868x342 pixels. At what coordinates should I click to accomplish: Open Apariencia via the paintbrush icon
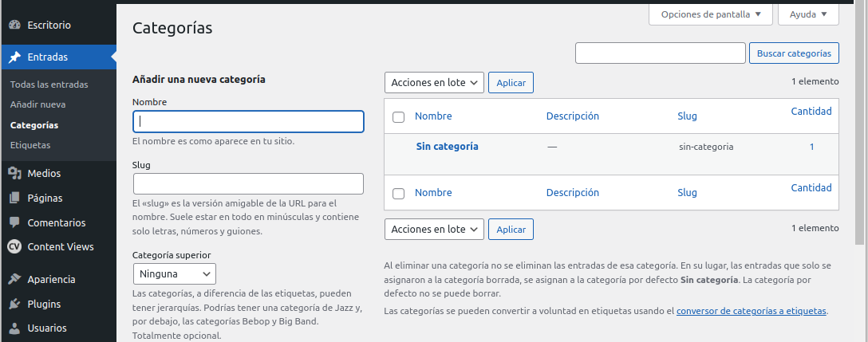click(14, 280)
